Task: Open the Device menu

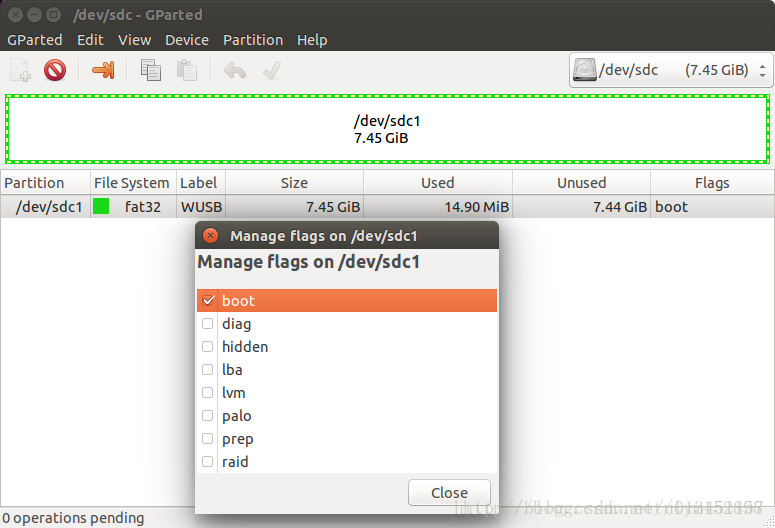Action: pyautogui.click(x=187, y=40)
